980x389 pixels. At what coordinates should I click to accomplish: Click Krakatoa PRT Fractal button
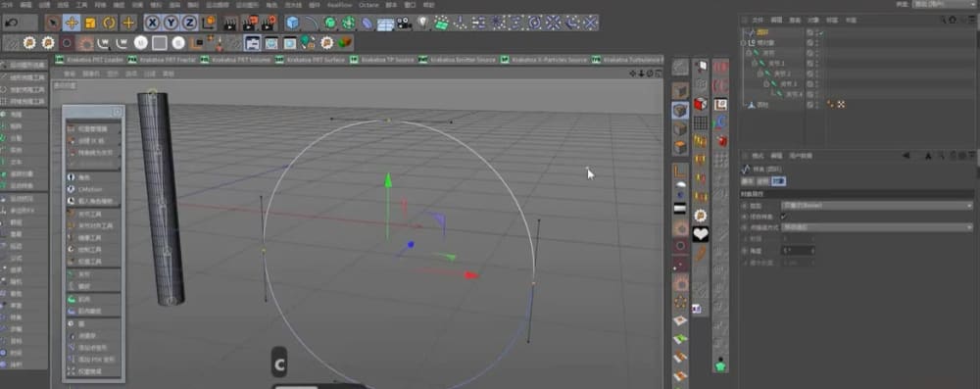coord(162,60)
